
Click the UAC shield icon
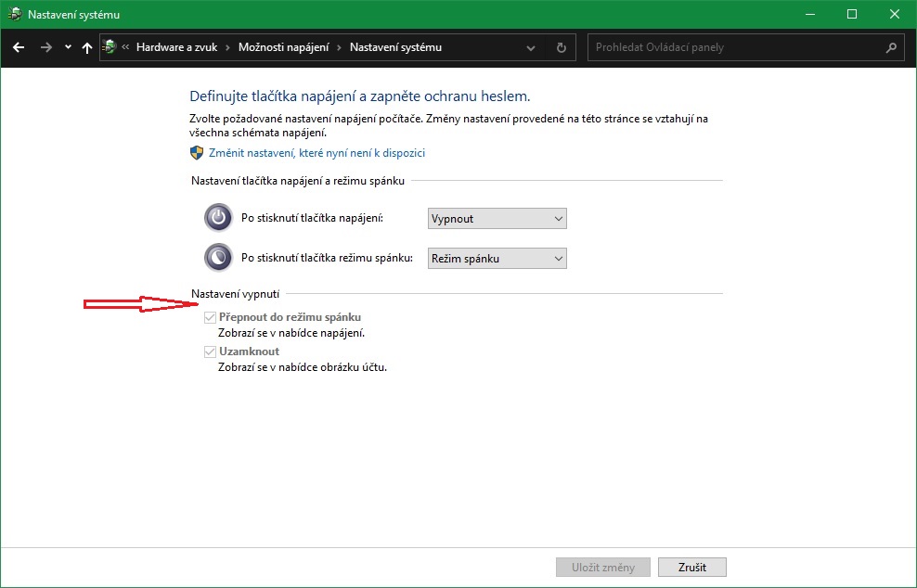197,153
